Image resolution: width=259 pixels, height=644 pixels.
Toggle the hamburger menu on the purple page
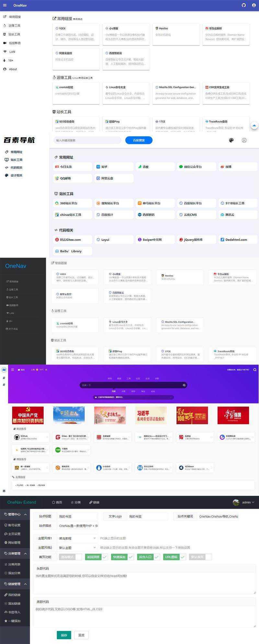tap(13, 370)
